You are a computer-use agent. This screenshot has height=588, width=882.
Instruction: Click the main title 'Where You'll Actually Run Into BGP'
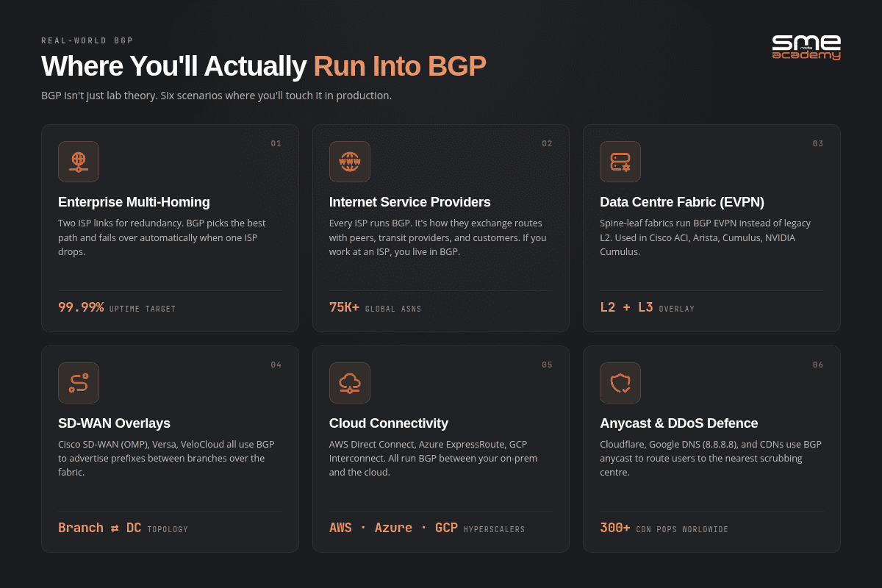[x=264, y=66]
